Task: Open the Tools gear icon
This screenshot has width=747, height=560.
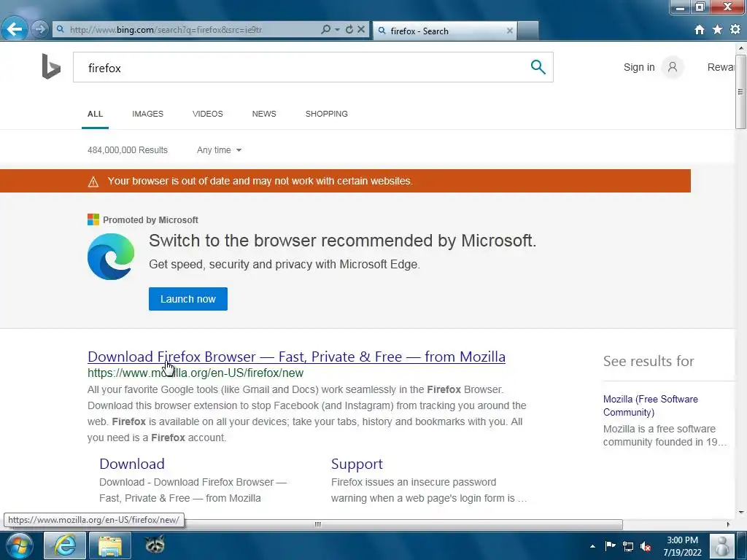Action: tap(735, 29)
